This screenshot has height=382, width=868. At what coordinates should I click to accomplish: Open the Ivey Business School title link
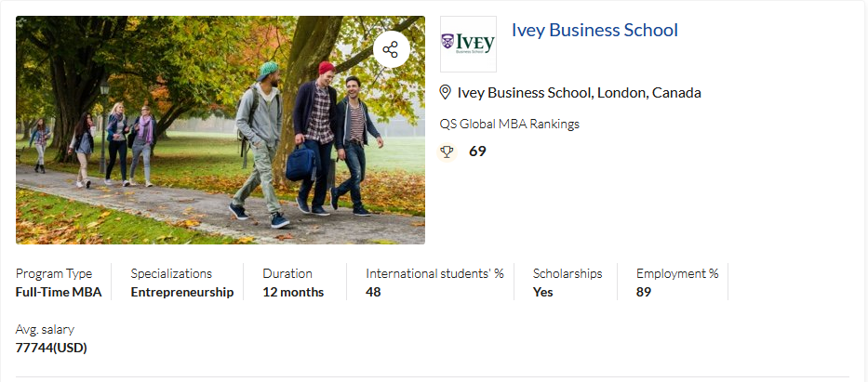click(x=594, y=30)
